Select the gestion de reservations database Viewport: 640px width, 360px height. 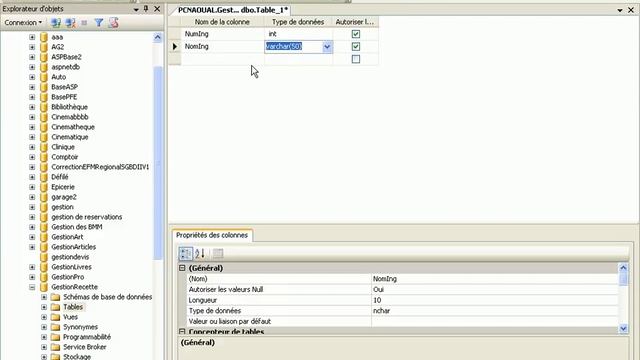click(x=87, y=217)
